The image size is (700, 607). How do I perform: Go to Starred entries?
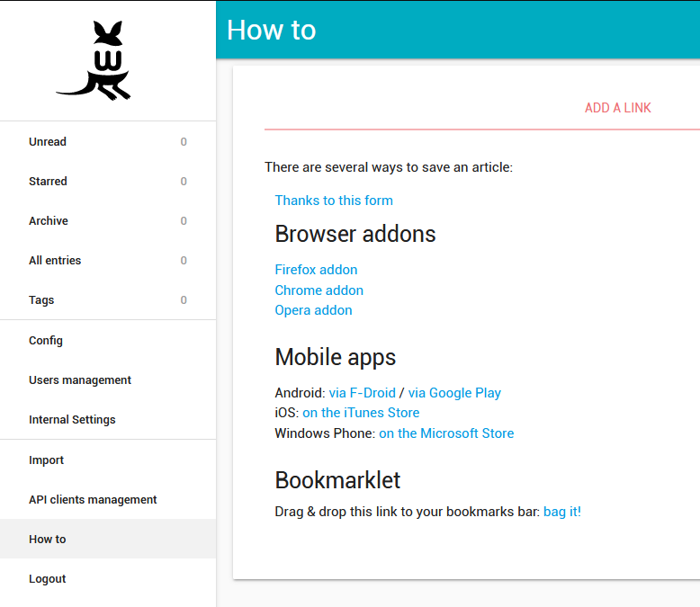pos(48,182)
